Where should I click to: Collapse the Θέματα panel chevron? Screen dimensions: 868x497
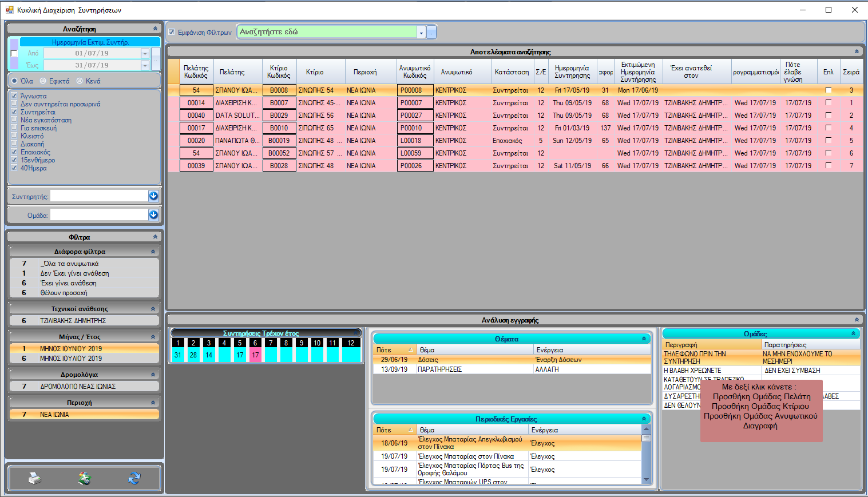pyautogui.click(x=644, y=339)
